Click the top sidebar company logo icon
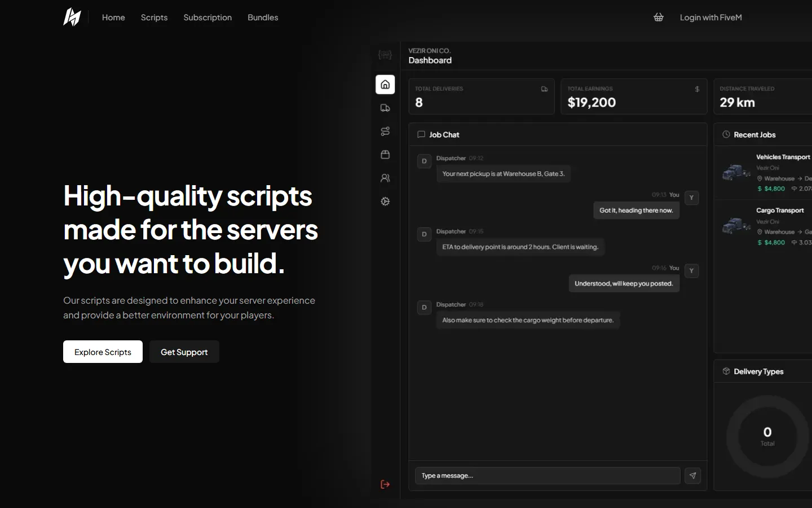This screenshot has width=812, height=508. coord(385,55)
